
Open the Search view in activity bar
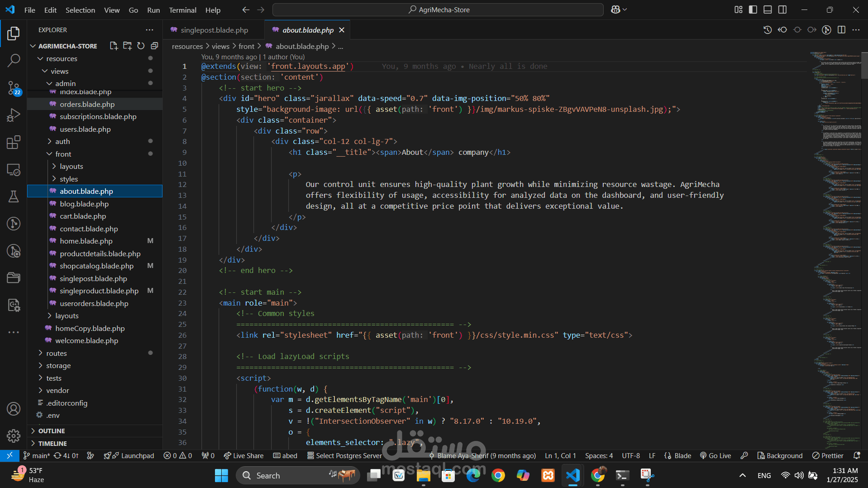point(14,60)
